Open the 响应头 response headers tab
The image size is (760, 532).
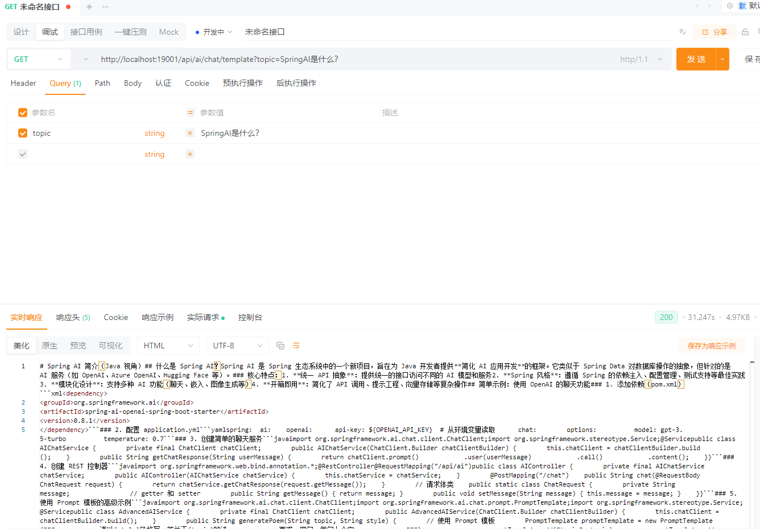coord(73,317)
